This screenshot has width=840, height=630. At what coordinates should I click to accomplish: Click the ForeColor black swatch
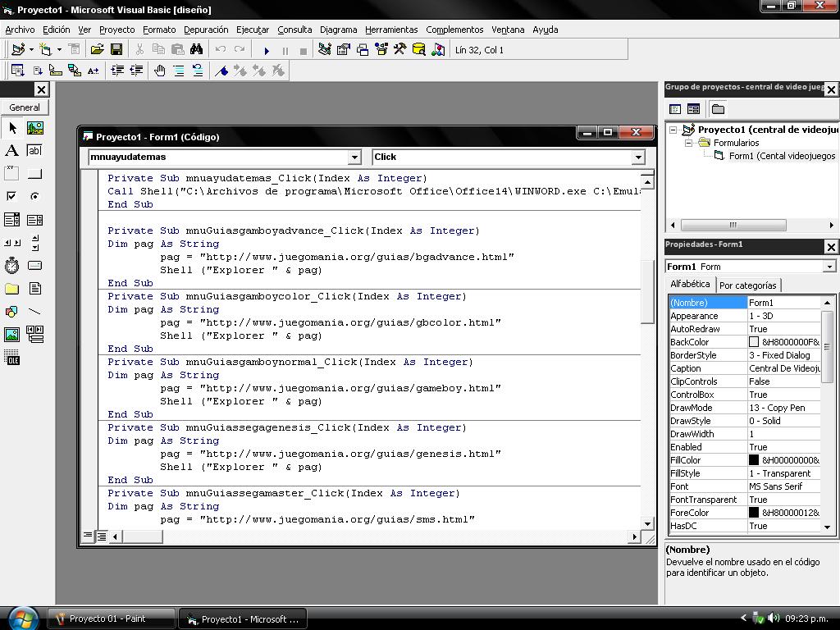pos(754,512)
